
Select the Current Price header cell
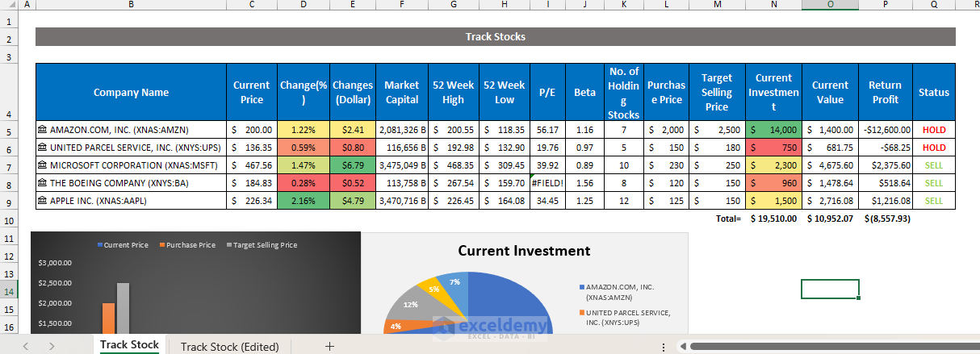pos(252,92)
